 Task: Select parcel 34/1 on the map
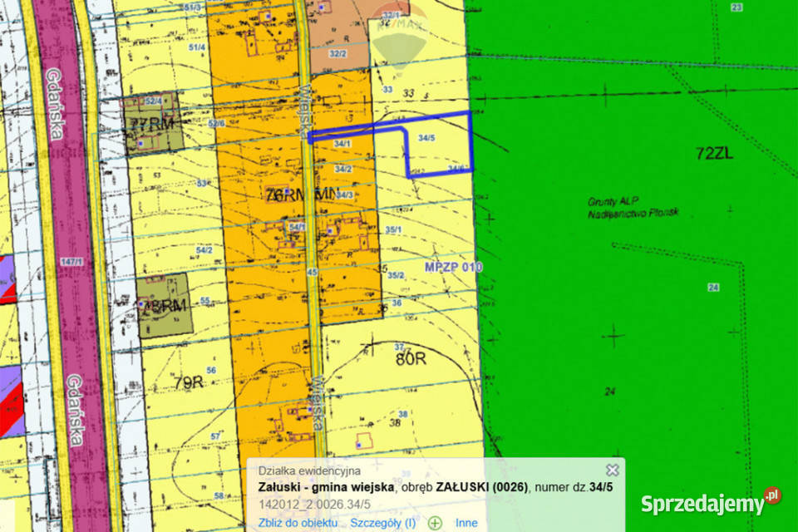(x=341, y=144)
